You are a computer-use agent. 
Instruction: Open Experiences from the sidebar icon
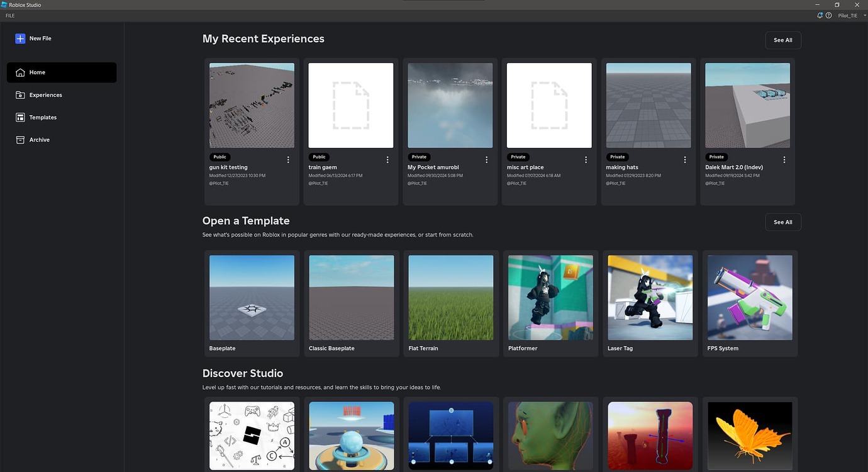pyautogui.click(x=19, y=94)
